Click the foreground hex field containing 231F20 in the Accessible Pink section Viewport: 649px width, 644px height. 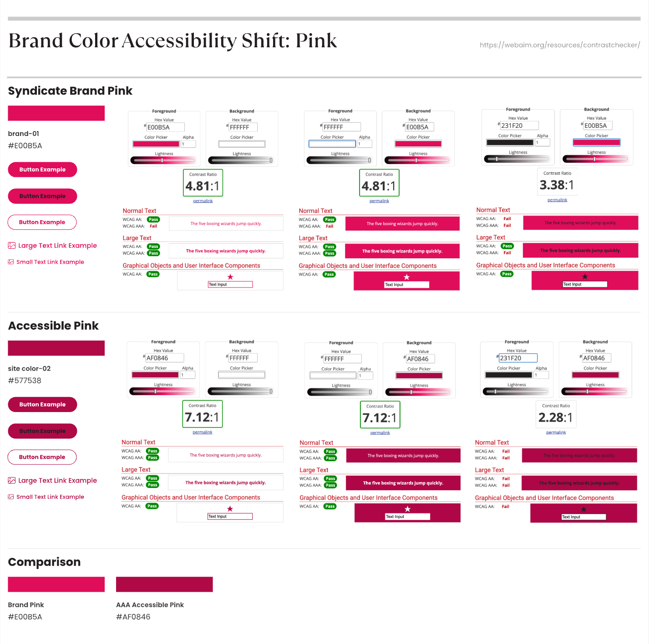pyautogui.click(x=518, y=358)
